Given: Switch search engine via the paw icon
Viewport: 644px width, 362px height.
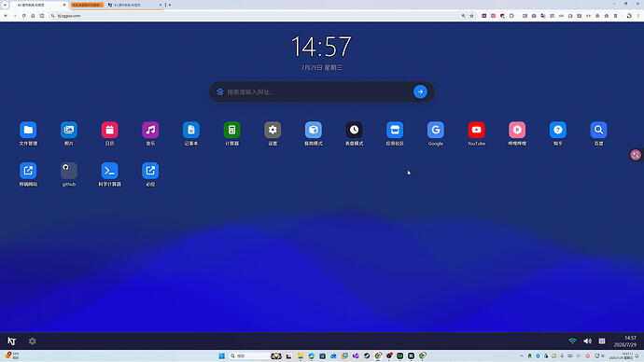Looking at the screenshot, I should pos(219,92).
